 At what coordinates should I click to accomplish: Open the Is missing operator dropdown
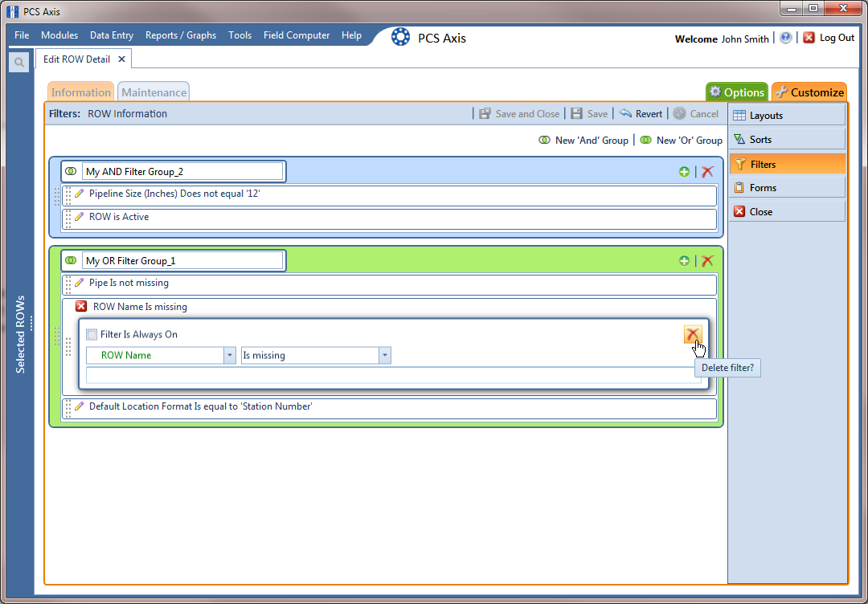[385, 356]
